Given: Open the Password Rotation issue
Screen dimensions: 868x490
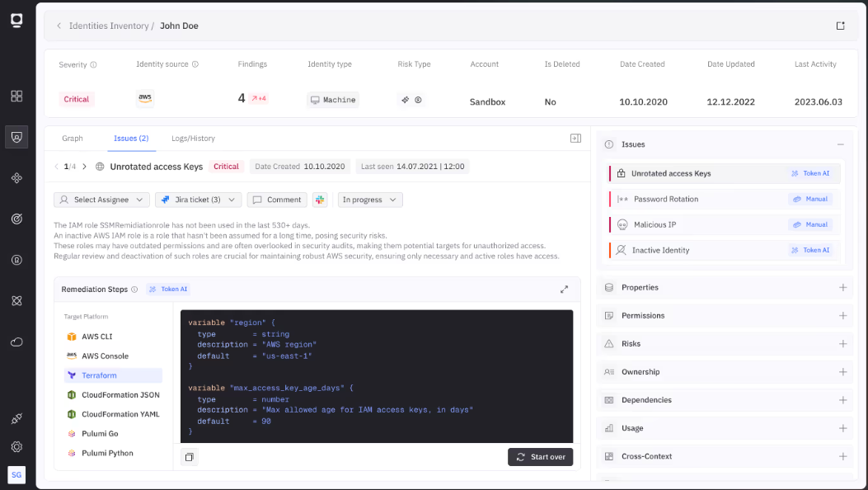Looking at the screenshot, I should pyautogui.click(x=725, y=199).
